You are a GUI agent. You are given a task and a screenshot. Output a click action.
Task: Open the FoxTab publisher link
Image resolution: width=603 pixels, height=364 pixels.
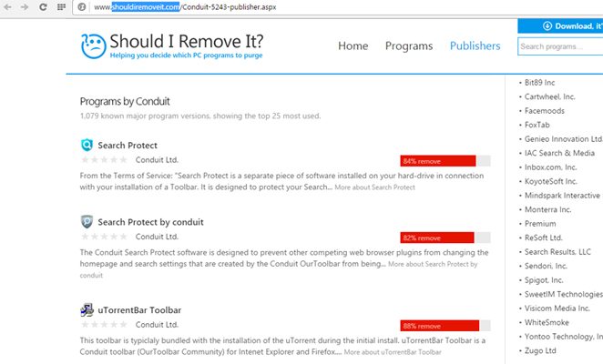click(x=537, y=125)
